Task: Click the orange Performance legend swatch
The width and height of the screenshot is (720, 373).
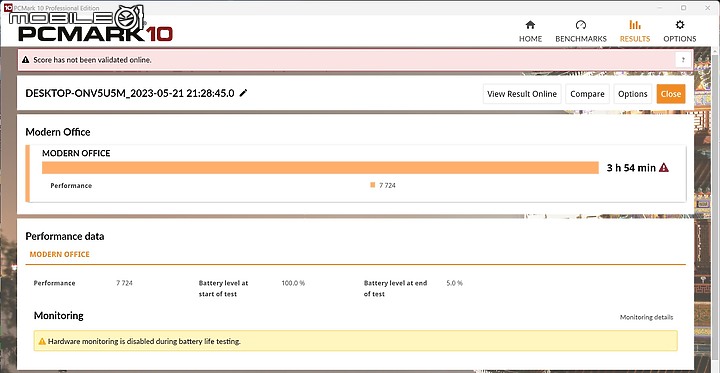Action: click(x=372, y=185)
